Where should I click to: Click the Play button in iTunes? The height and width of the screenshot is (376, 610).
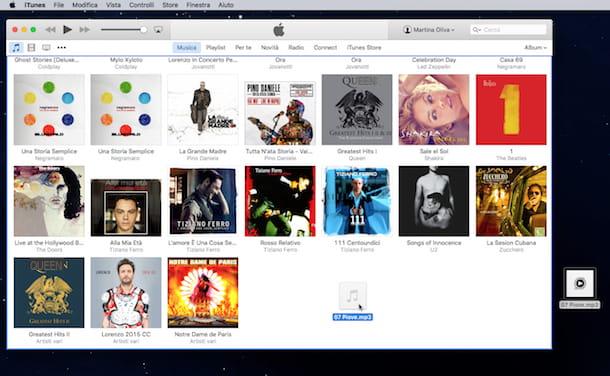67,29
